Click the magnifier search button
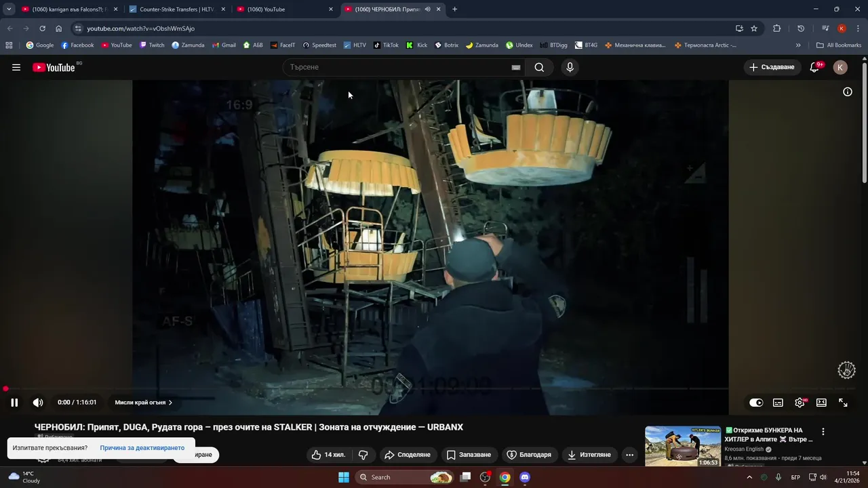This screenshot has width=868, height=488. coord(539,67)
